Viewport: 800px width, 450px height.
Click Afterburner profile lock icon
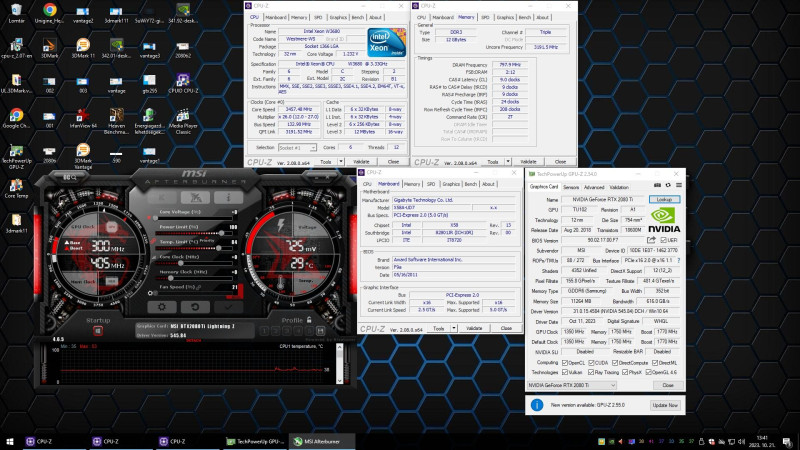tap(309, 320)
